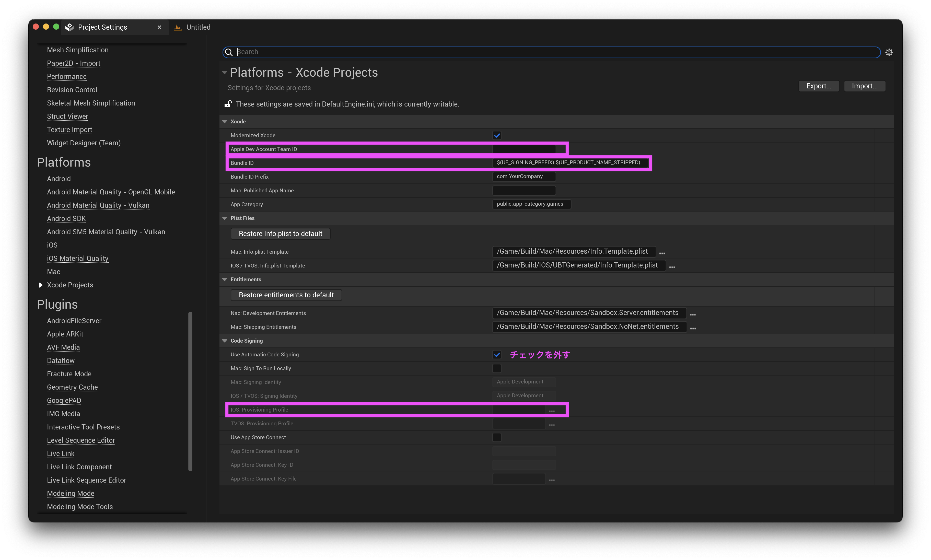Click the settings gear icon beside search
The width and height of the screenshot is (931, 560).
889,52
